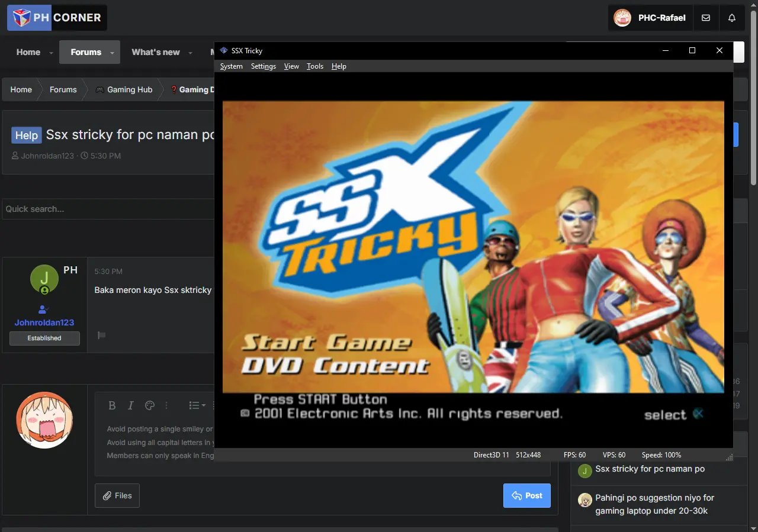Click the 512x448 resolution status entry
This screenshot has width=758, height=532.
coord(528,455)
